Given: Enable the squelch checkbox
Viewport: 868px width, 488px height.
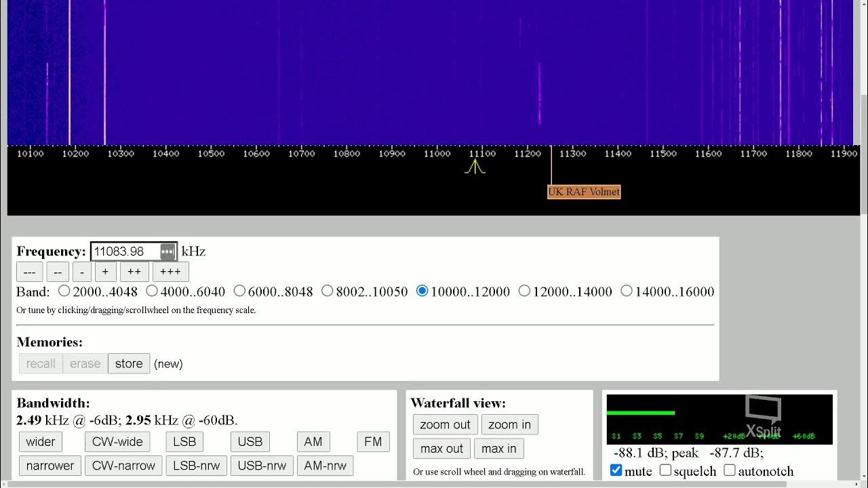Looking at the screenshot, I should [665, 470].
